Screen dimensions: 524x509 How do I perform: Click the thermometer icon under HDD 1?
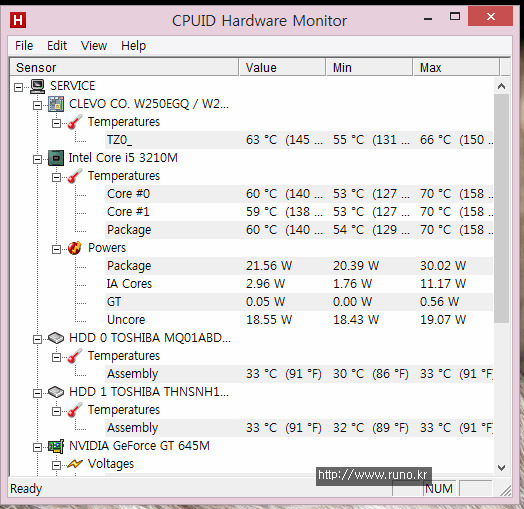coord(75,410)
